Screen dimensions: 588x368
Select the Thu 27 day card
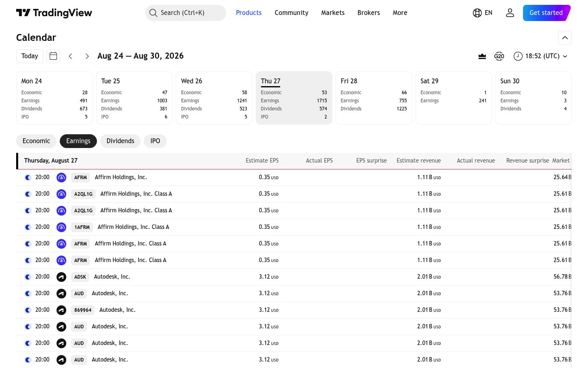[x=294, y=98]
